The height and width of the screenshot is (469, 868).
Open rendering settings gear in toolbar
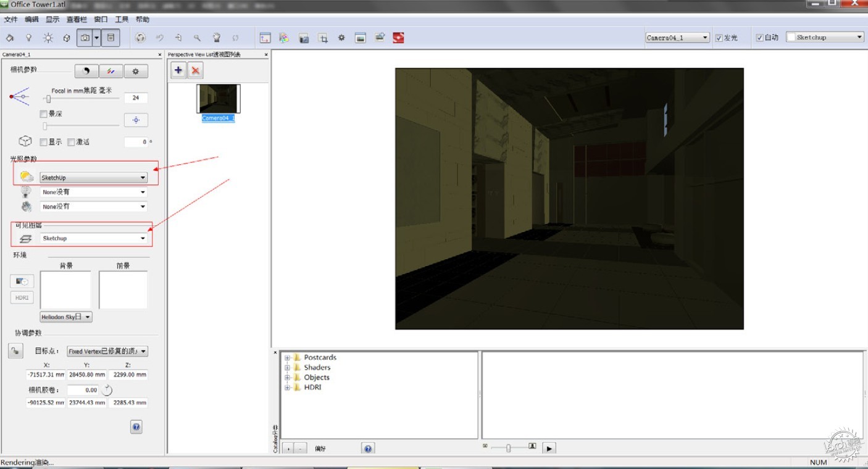(341, 38)
